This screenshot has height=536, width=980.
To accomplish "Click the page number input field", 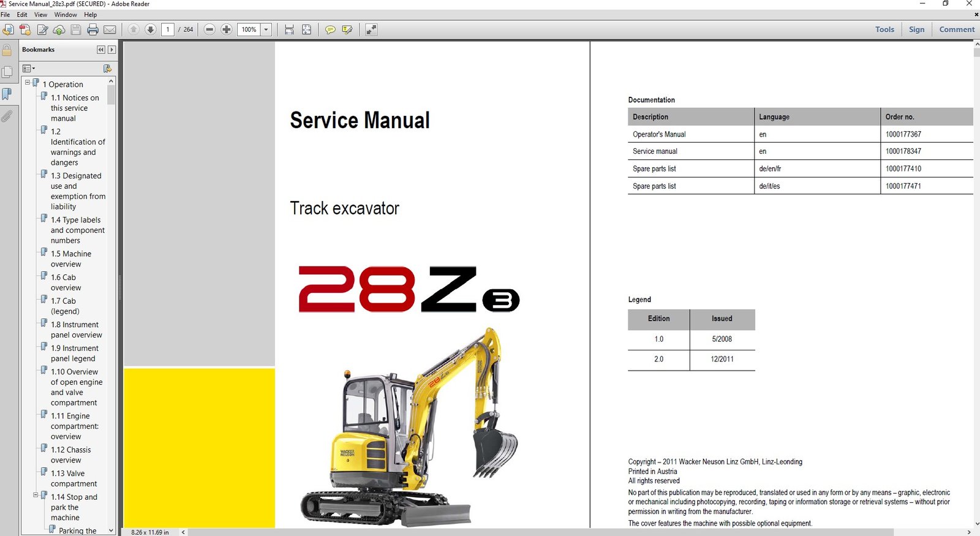I will point(168,29).
